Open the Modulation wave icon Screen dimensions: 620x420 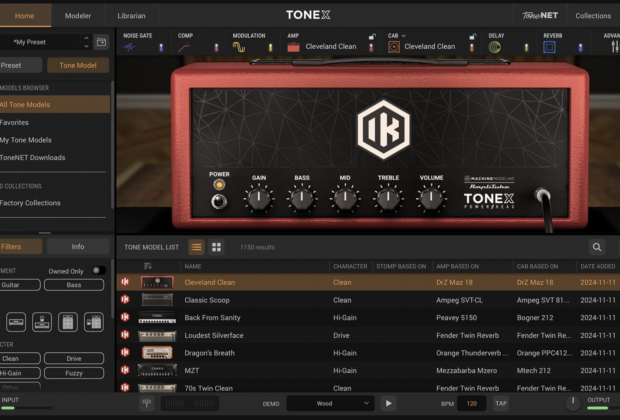(238, 47)
